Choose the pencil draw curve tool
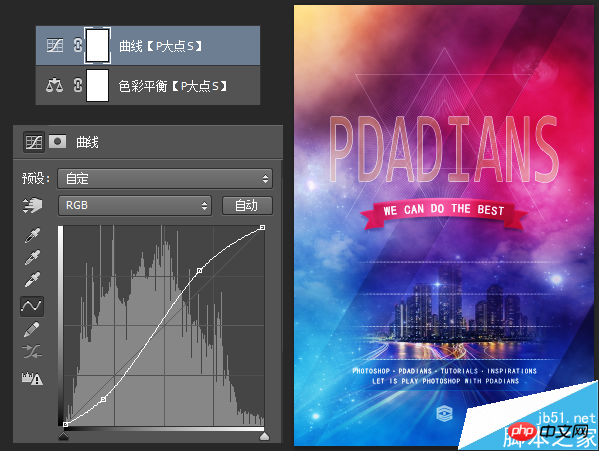This screenshot has height=451, width=599. (x=32, y=329)
